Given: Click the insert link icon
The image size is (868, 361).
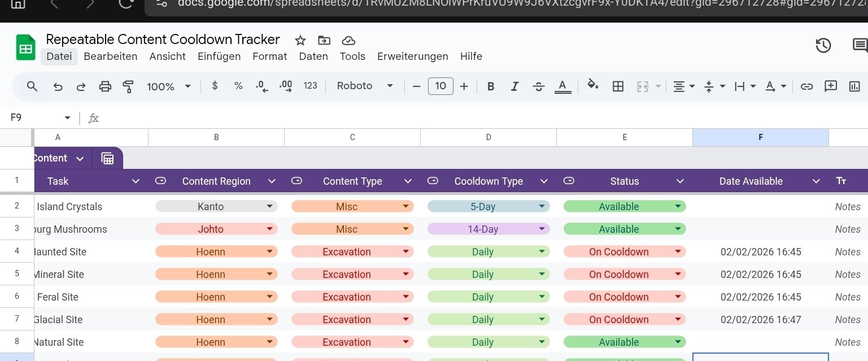Looking at the screenshot, I should tap(806, 86).
